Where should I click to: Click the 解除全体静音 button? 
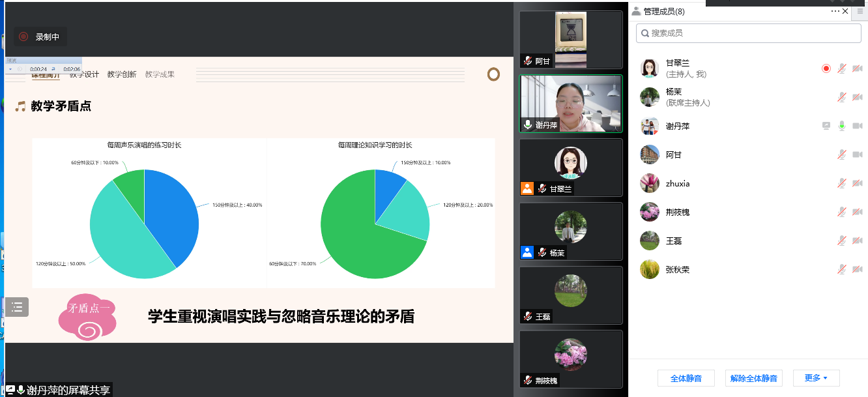(x=753, y=378)
